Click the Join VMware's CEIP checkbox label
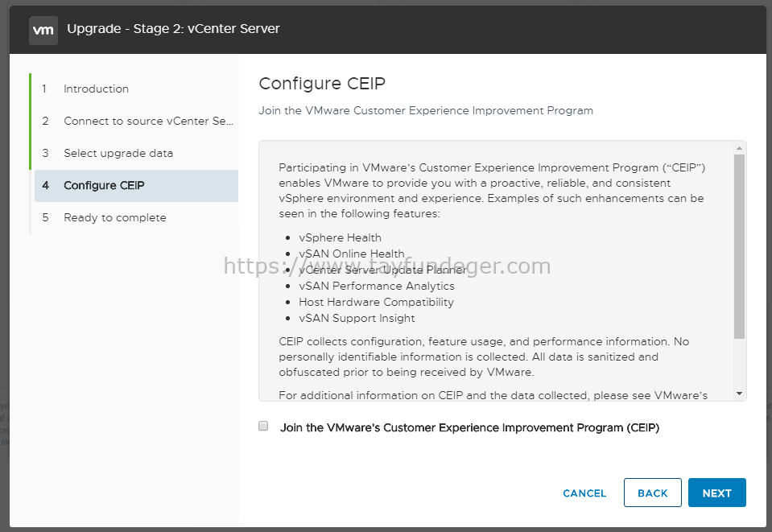This screenshot has height=532, width=772. 469,427
